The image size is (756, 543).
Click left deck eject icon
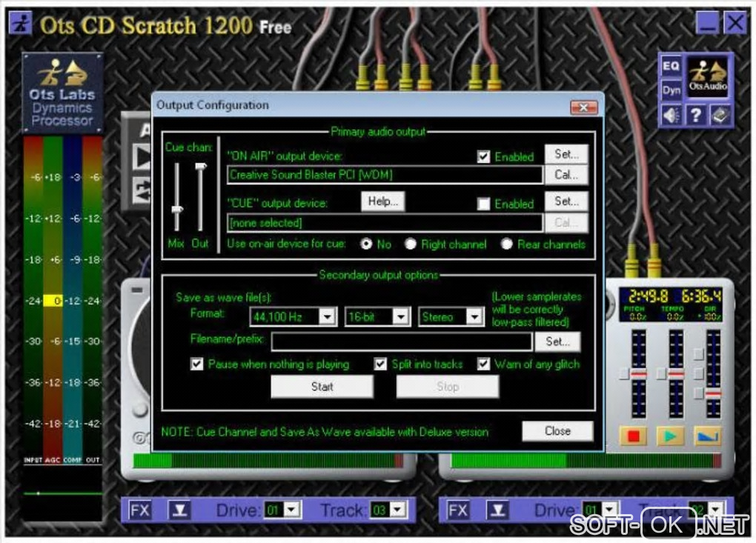coord(179,510)
